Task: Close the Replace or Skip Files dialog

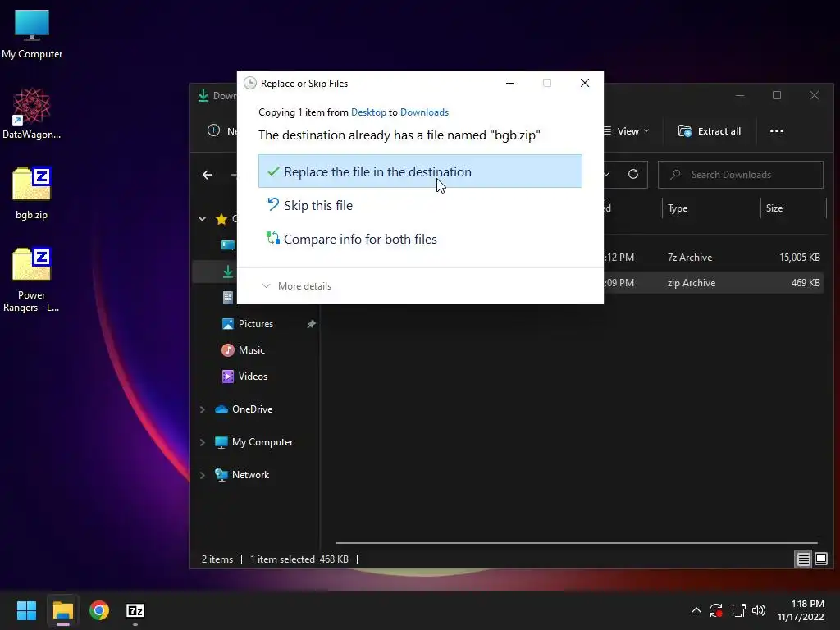Action: tap(584, 83)
